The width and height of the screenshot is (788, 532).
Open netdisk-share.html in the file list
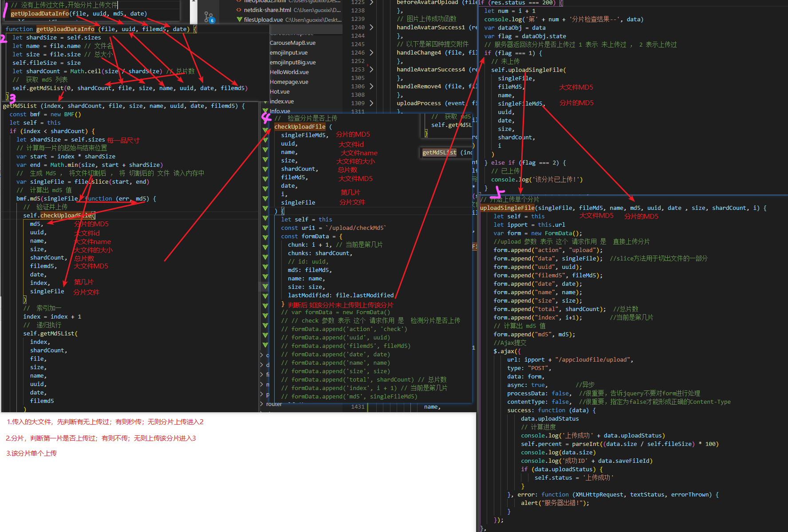[x=268, y=10]
